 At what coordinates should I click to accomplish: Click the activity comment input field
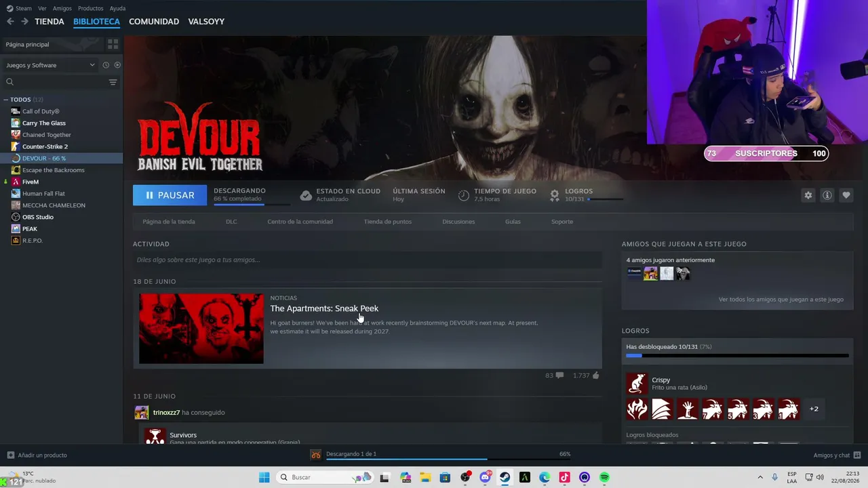pyautogui.click(x=368, y=260)
